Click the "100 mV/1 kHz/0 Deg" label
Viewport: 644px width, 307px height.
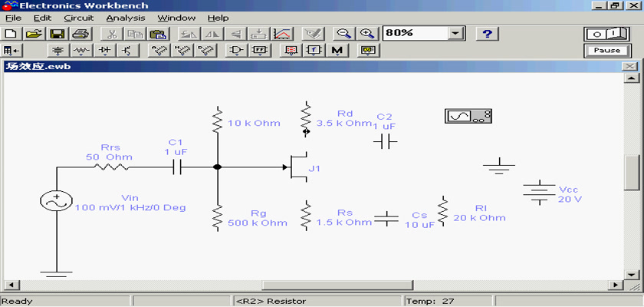(x=130, y=207)
